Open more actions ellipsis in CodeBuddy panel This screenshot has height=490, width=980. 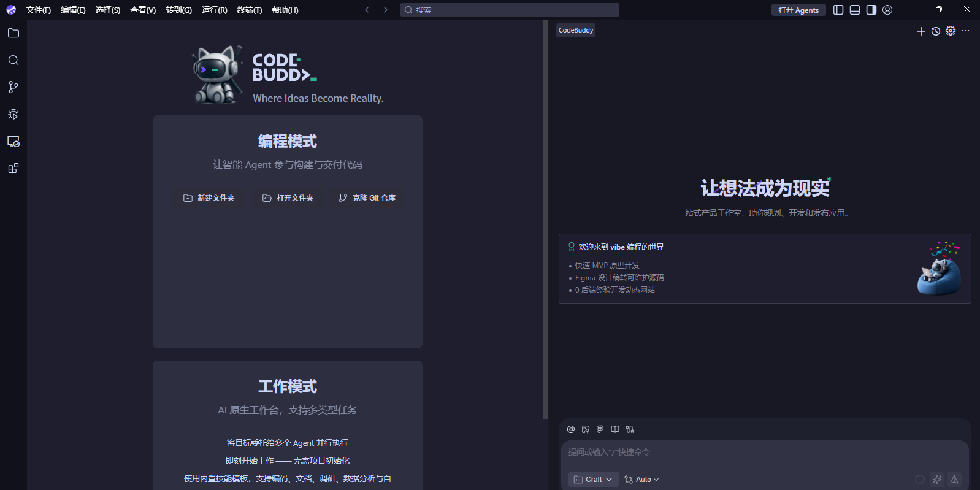pos(965,31)
